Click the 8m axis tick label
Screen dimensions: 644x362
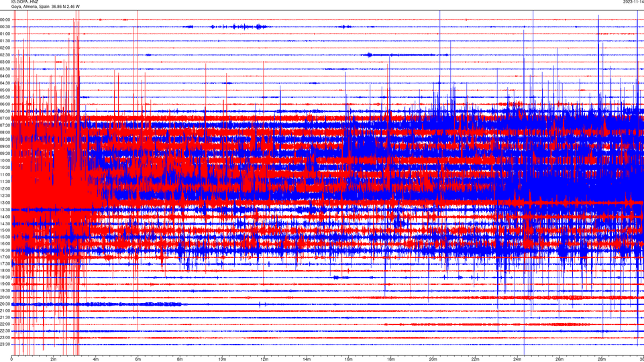[x=180, y=359]
